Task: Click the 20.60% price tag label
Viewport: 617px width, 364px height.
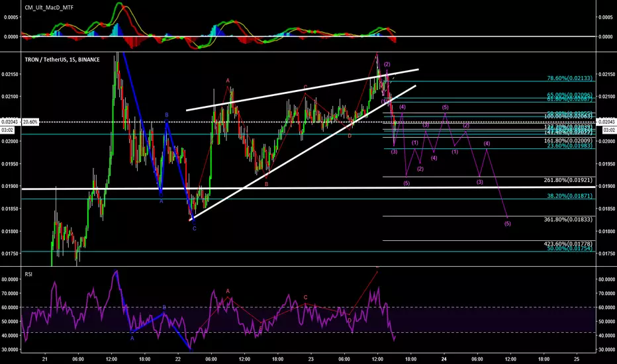Action: [x=30, y=122]
